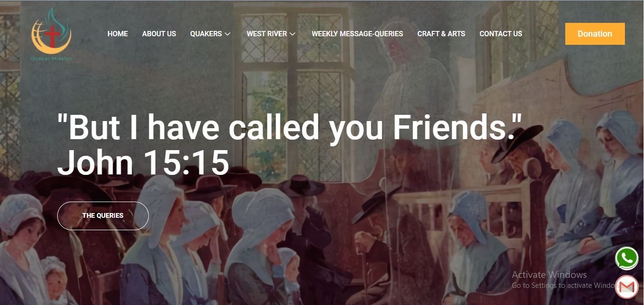Click the Quaker Mission flame logo

point(52,34)
